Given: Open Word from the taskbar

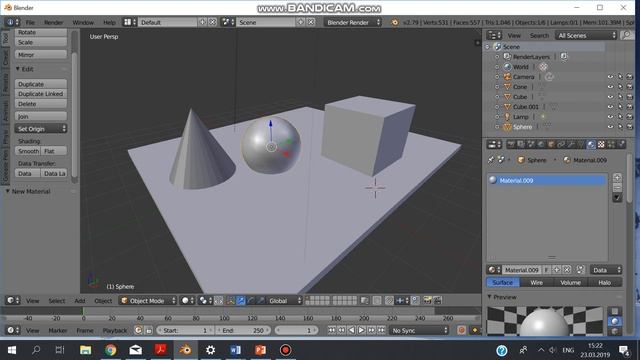Looking at the screenshot, I should coord(236,350).
